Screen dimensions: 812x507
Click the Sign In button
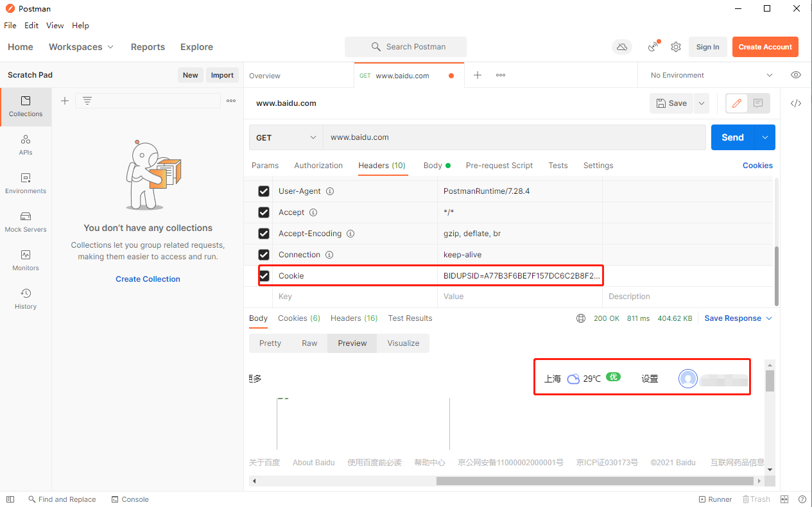click(707, 47)
